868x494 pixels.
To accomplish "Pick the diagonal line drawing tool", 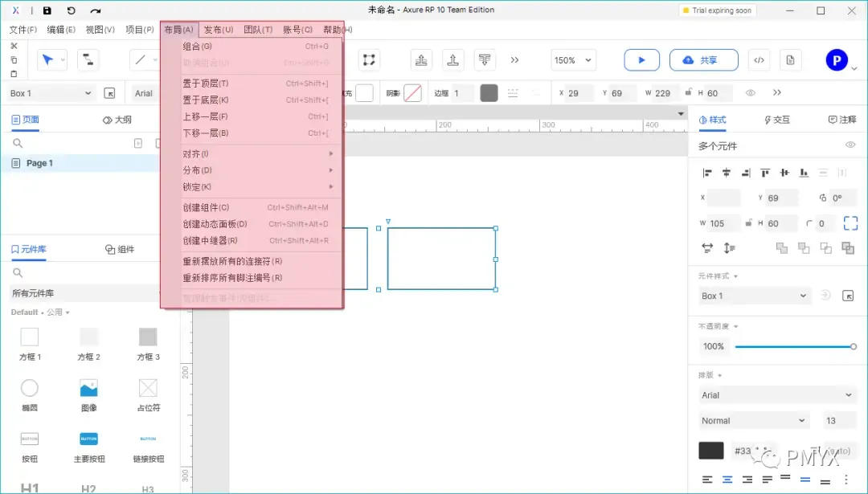I will pos(141,59).
